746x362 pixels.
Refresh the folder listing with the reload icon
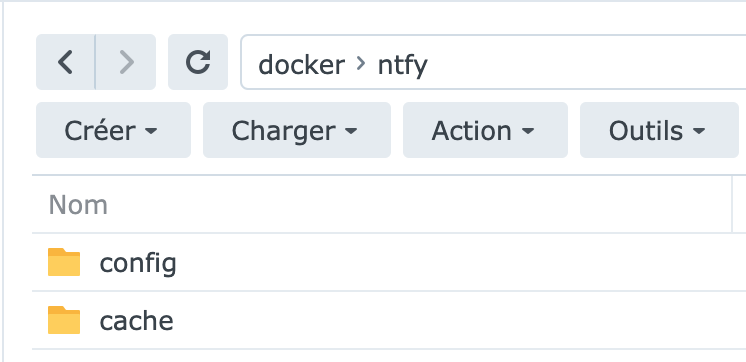tap(198, 62)
